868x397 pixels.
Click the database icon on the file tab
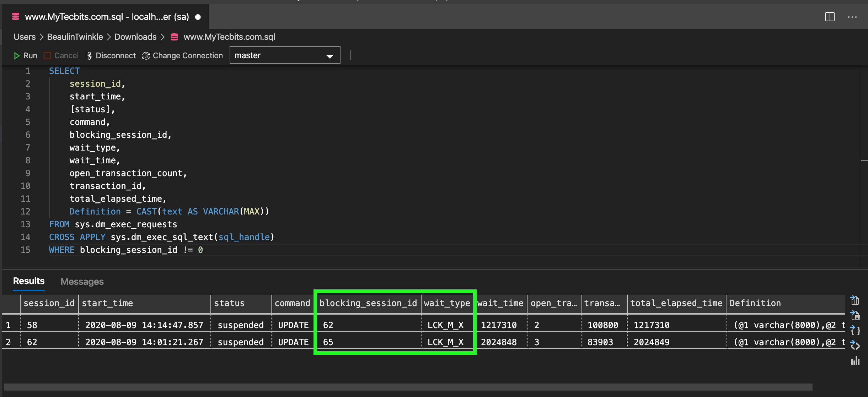(15, 16)
